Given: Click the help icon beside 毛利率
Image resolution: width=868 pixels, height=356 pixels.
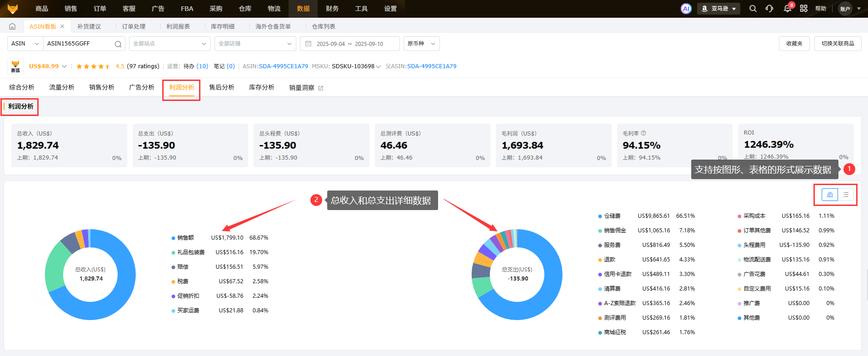Looking at the screenshot, I should [644, 133].
